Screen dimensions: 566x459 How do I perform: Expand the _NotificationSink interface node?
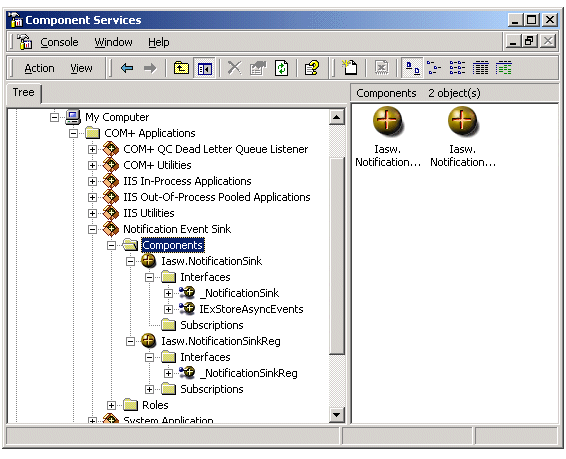point(168,293)
